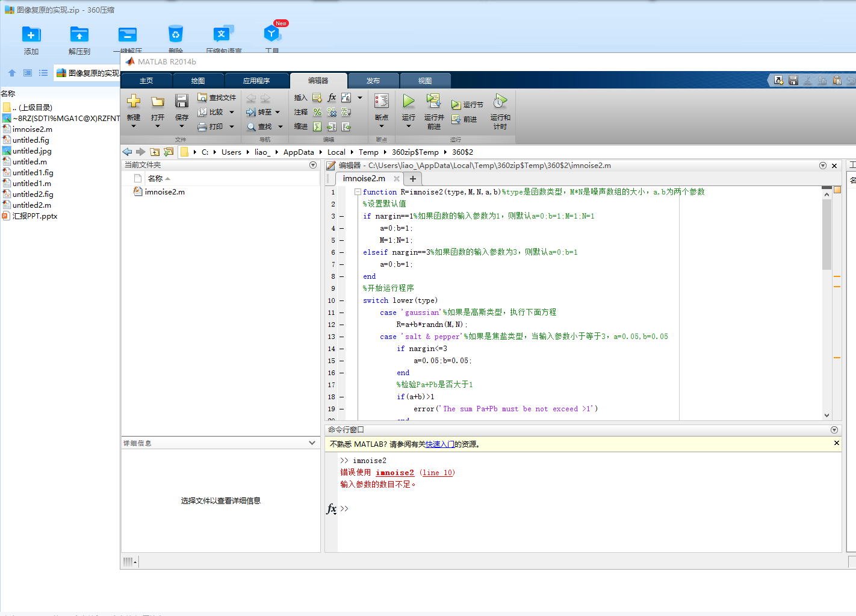This screenshot has height=616, width=856.
Task: Switch to the 发布 (Publish) ribbon tab
Action: pyautogui.click(x=373, y=81)
